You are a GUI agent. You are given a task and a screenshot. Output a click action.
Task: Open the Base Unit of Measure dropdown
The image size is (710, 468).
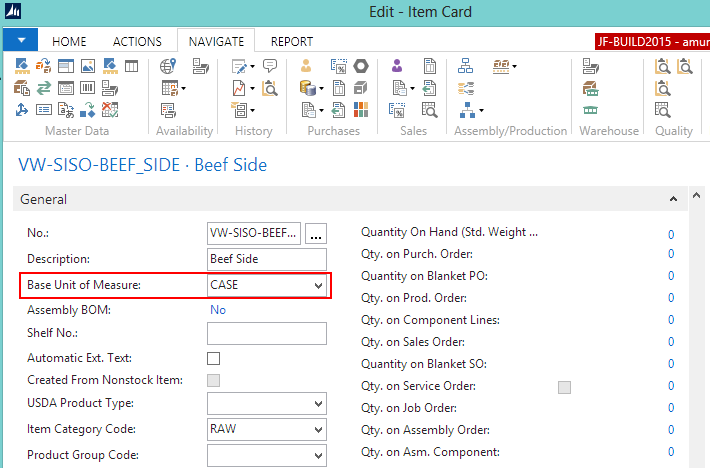pos(319,286)
